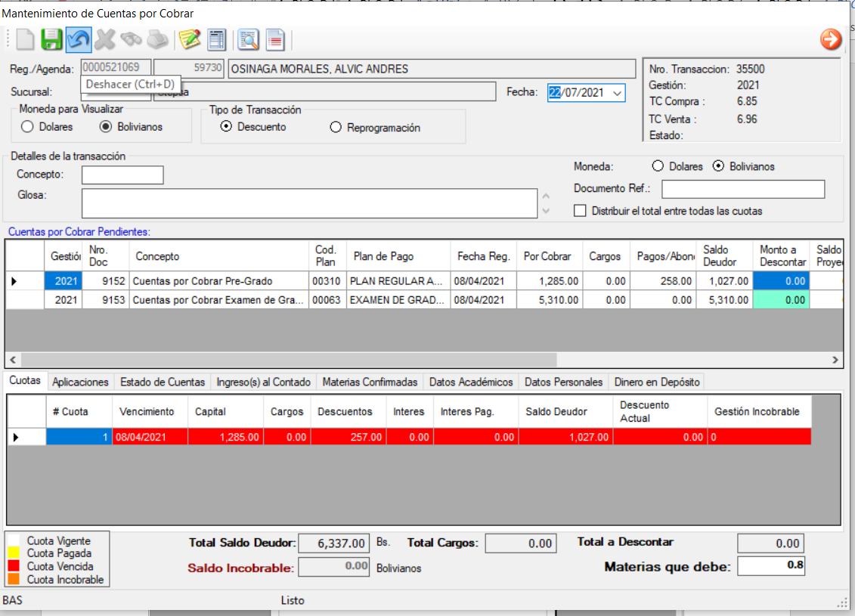Switch to Dinero en Depósito tab

point(657,382)
